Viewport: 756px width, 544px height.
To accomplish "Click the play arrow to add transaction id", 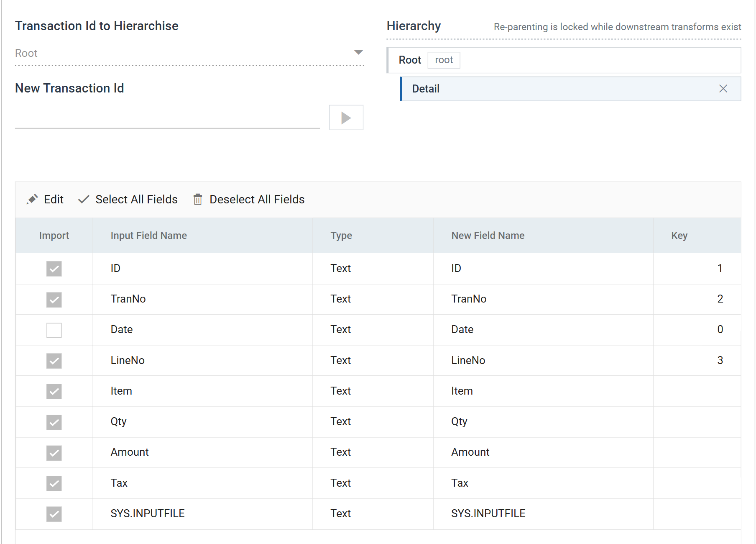I will pos(346,118).
